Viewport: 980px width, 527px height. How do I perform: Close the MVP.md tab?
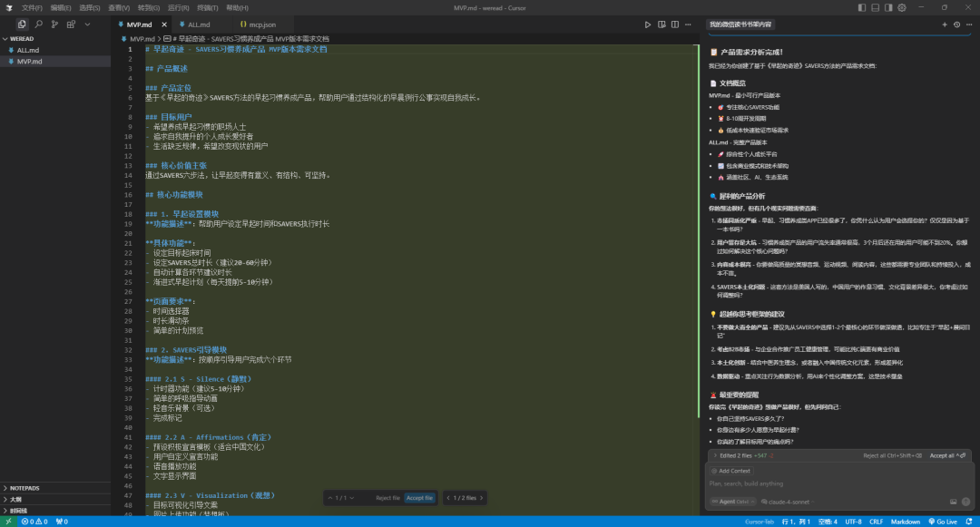pyautogui.click(x=164, y=24)
